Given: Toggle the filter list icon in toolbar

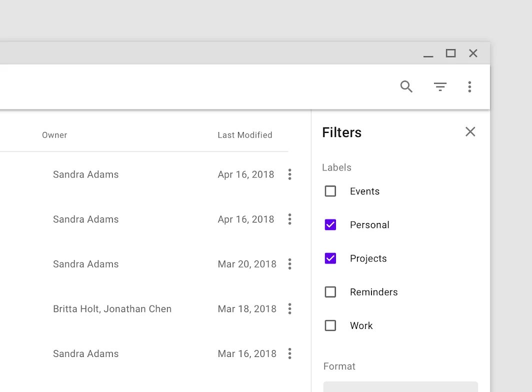Looking at the screenshot, I should [x=440, y=87].
